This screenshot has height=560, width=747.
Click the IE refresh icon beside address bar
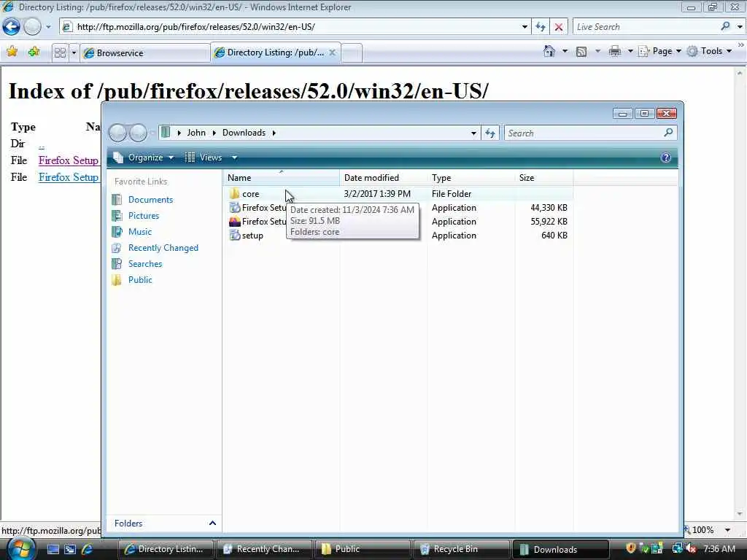click(541, 27)
